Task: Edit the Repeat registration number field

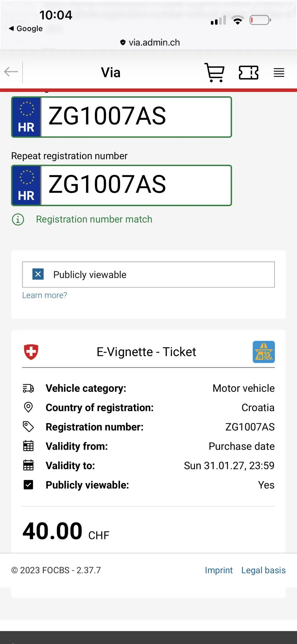Action: point(136,185)
